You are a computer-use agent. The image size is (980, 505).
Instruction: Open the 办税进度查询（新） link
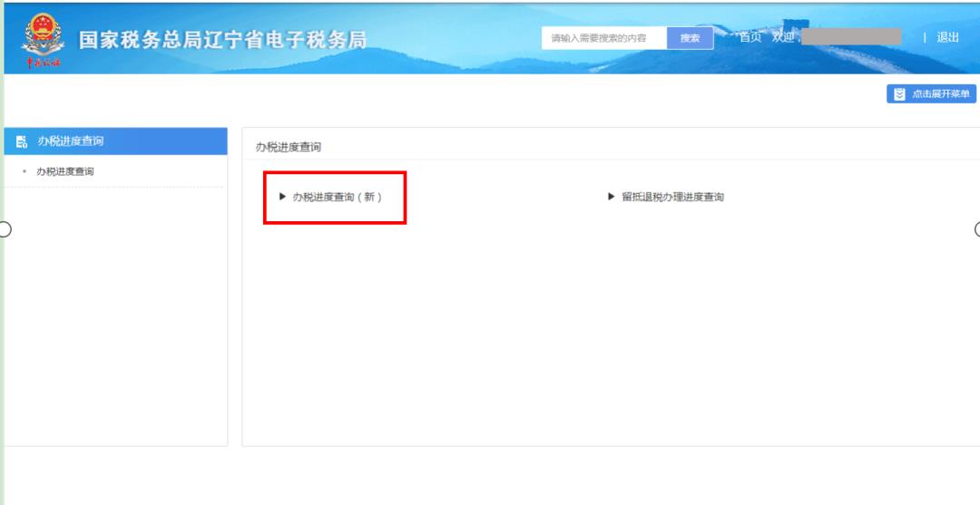337,197
